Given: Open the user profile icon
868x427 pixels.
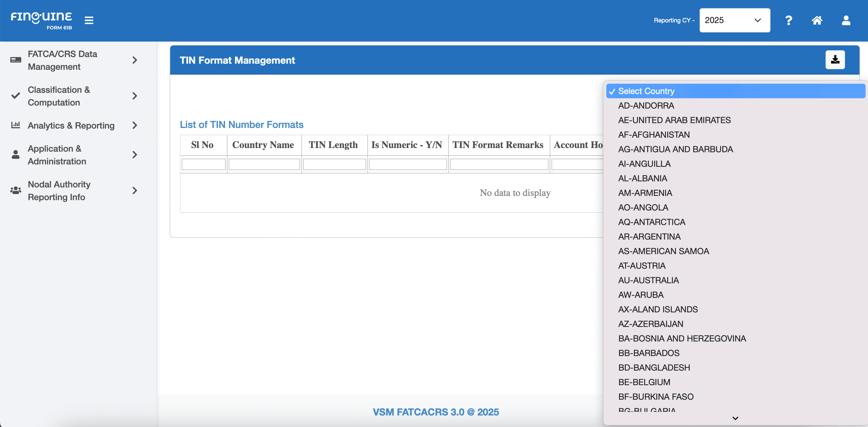Looking at the screenshot, I should 846,20.
